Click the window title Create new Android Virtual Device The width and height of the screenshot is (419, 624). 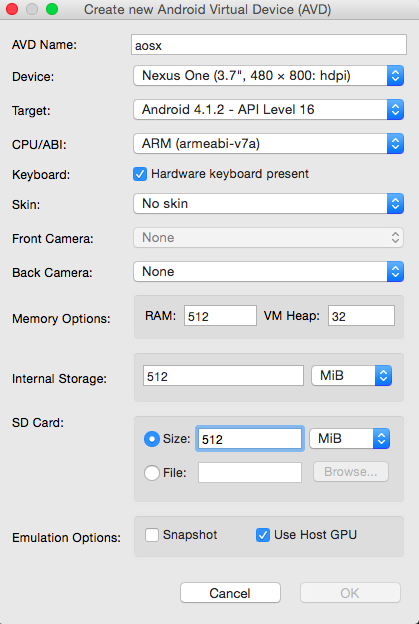click(207, 9)
